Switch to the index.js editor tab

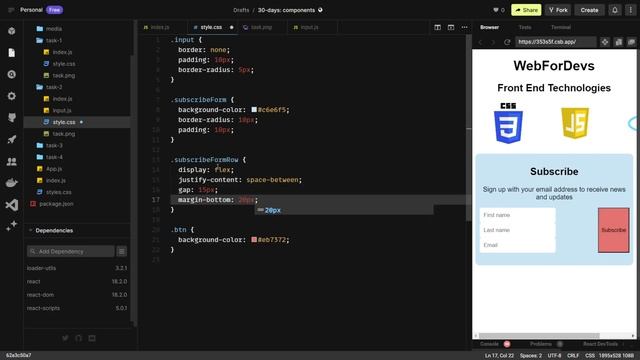pyautogui.click(x=160, y=27)
